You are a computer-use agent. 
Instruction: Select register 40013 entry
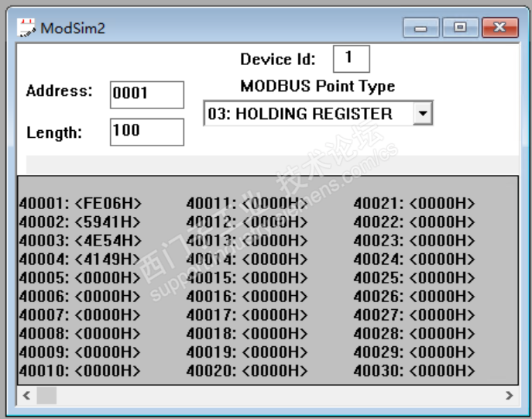point(247,241)
